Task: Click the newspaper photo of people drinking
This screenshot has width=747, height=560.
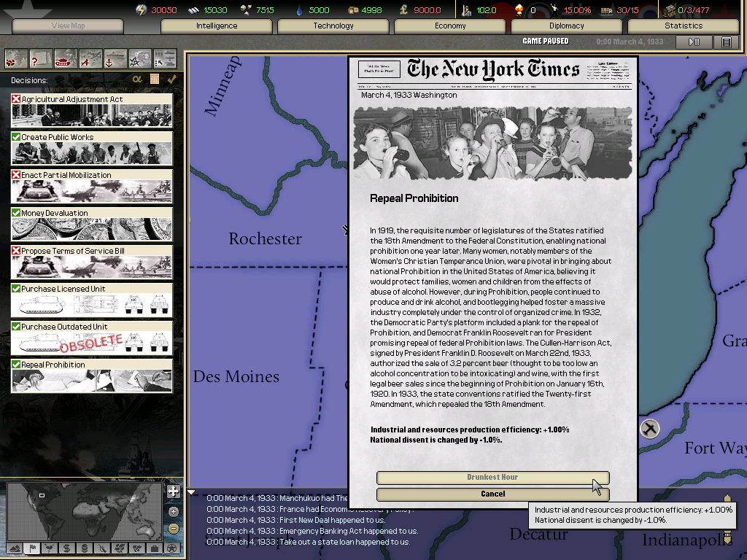Action: (x=492, y=144)
